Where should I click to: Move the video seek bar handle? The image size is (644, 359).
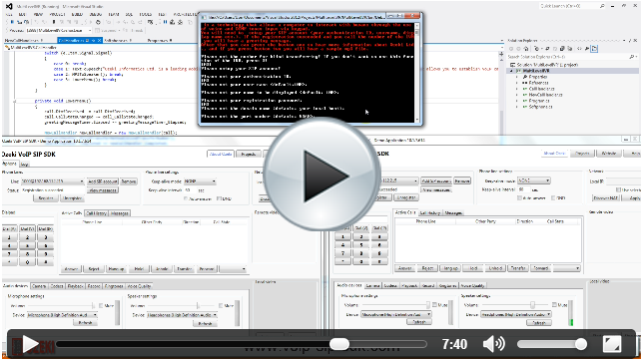339,344
